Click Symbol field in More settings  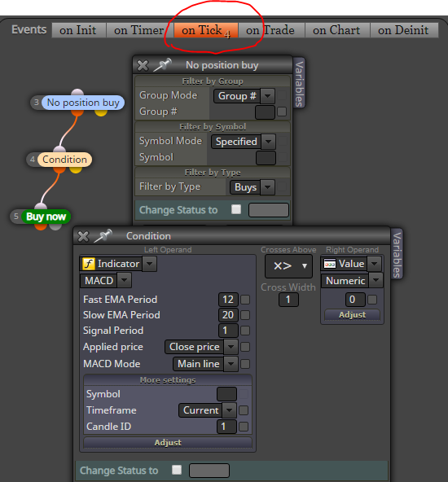pyautogui.click(x=226, y=394)
